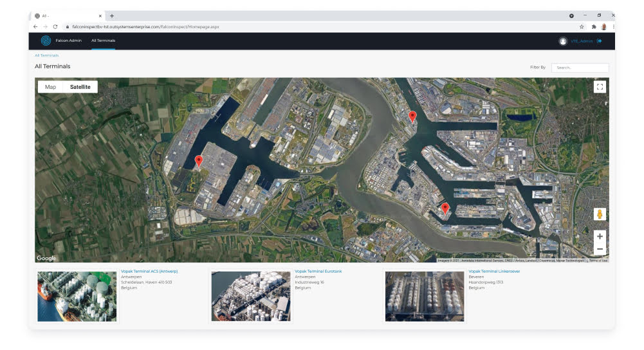644x350 pixels.
Task: Click the Scheldelaan, Haven 410 503 address text
Action: coord(146,282)
